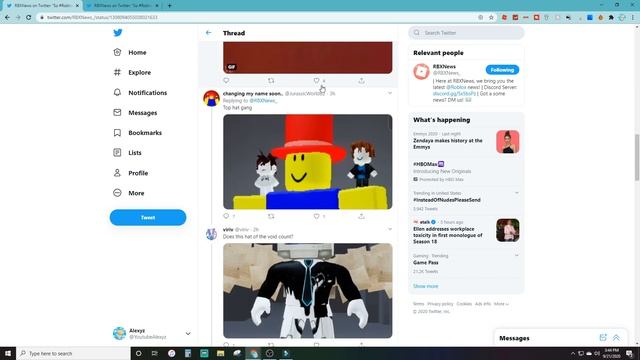Click the Twitter bird logo

pos(118,33)
